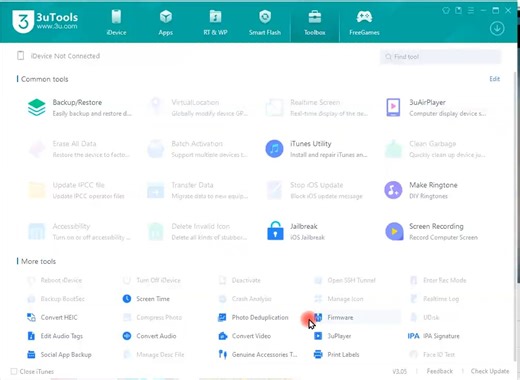
Task: Open the downloads arrow icon in header
Action: [x=497, y=28]
